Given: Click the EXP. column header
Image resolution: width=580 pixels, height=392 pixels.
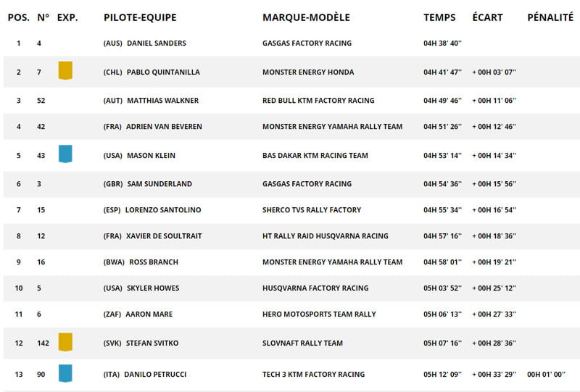Looking at the screenshot, I should pos(67,17).
